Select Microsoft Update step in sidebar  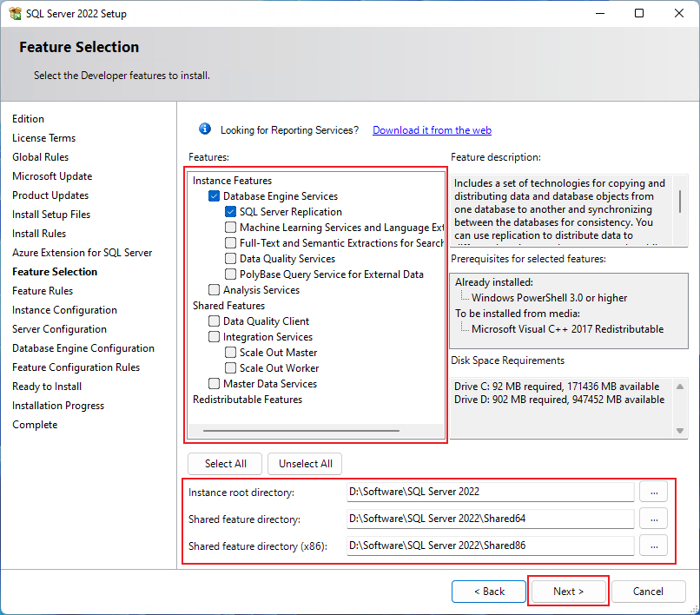(x=52, y=176)
